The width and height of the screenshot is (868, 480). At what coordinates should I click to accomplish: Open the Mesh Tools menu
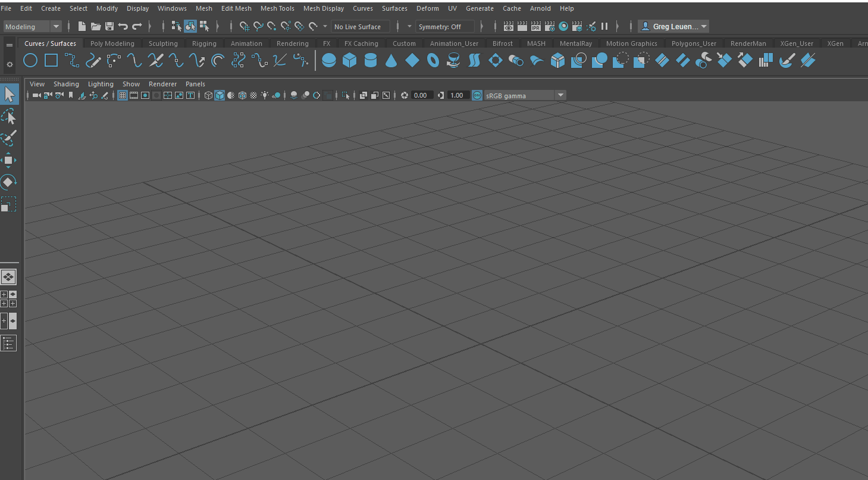pos(277,8)
